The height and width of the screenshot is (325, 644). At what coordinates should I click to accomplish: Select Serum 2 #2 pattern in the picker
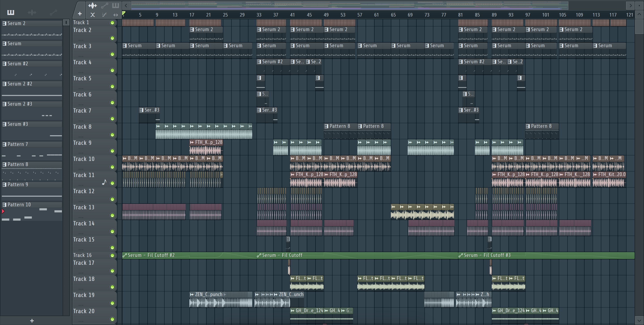(x=32, y=84)
